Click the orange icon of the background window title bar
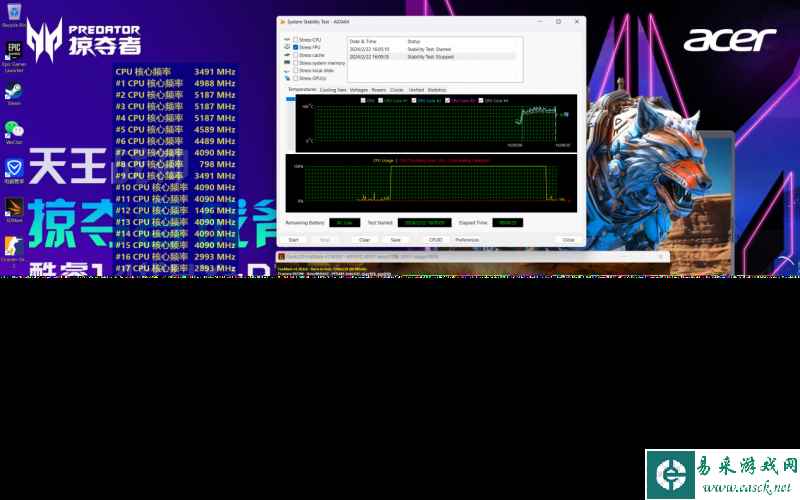800x500 pixels. pos(281,257)
